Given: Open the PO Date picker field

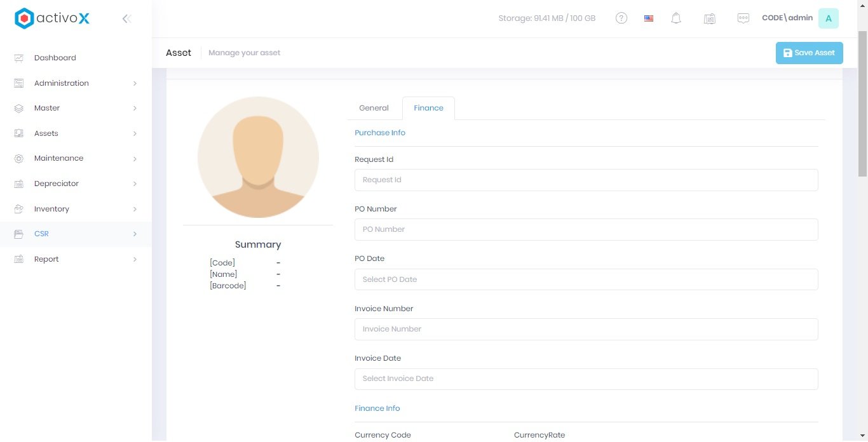Looking at the screenshot, I should tap(586, 279).
